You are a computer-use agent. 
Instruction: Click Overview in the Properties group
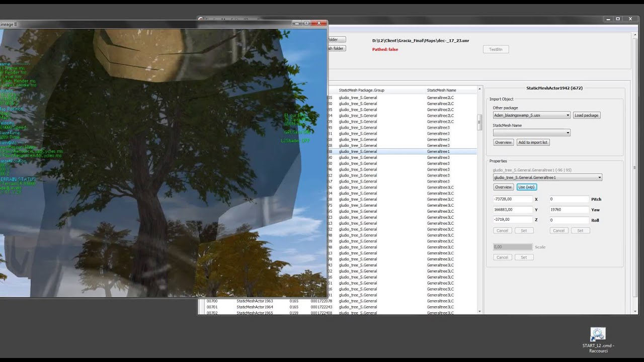(x=503, y=187)
